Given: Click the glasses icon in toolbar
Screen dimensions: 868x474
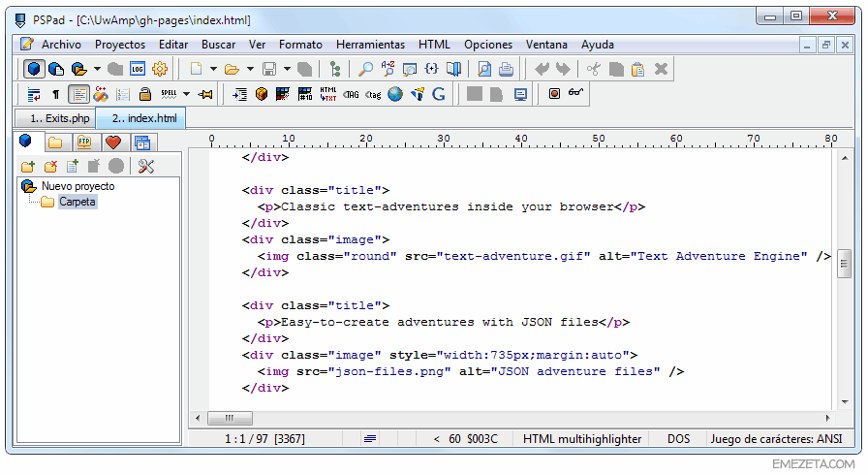Looking at the screenshot, I should tap(575, 92).
